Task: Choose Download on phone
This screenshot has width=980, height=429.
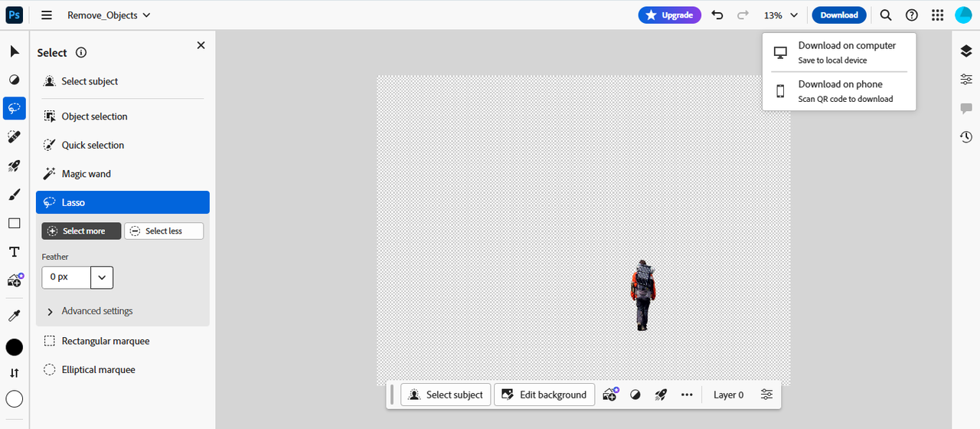Action: [839, 91]
